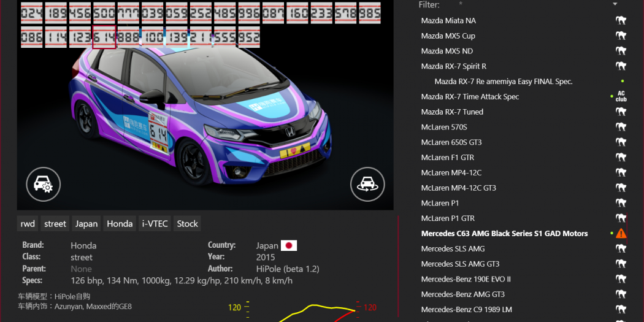Select skin thumbnail numbered 189

(x=56, y=13)
